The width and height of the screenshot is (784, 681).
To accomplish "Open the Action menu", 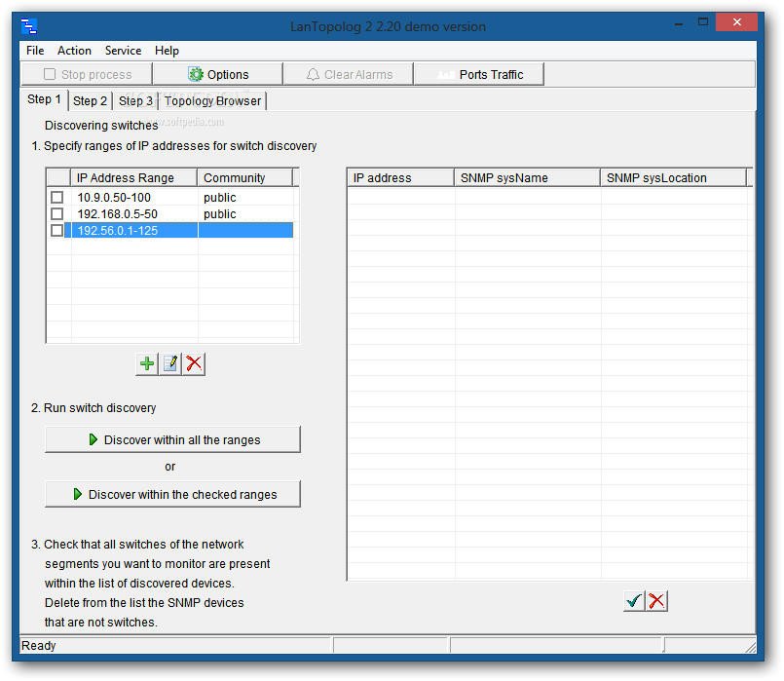I will (x=74, y=51).
